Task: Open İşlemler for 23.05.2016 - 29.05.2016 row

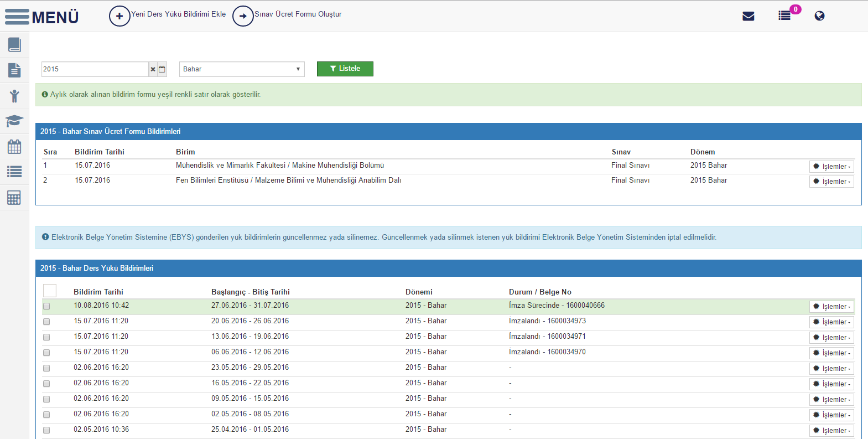Action: 831,369
